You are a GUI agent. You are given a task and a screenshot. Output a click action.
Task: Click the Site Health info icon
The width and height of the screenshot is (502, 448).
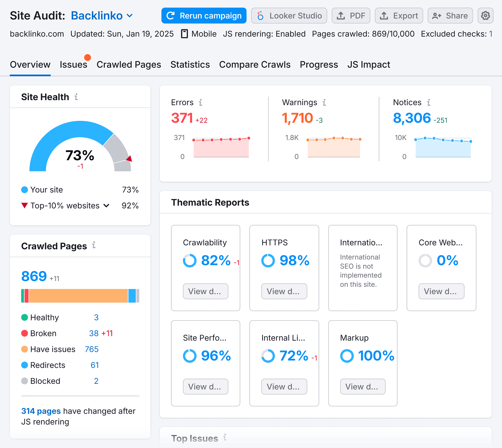click(77, 97)
